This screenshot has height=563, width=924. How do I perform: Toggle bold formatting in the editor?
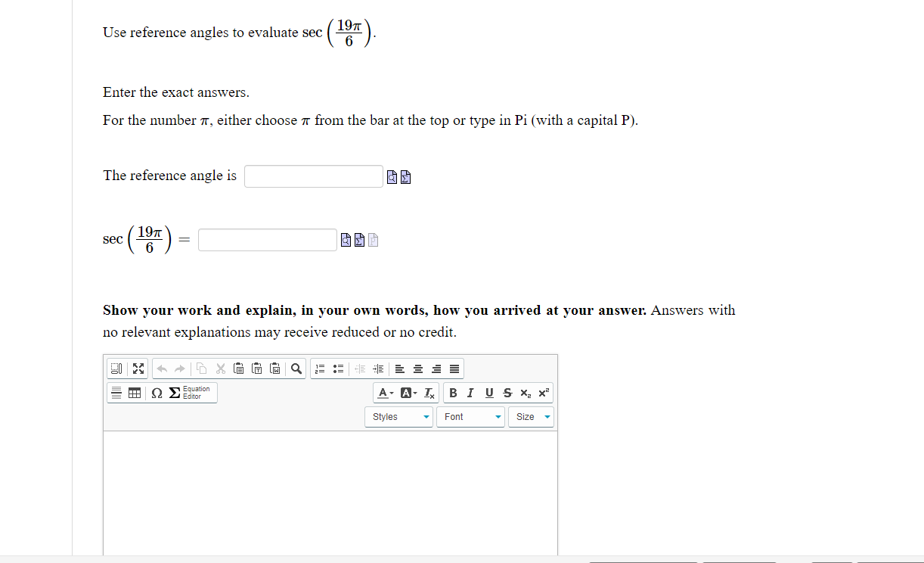pyautogui.click(x=453, y=393)
